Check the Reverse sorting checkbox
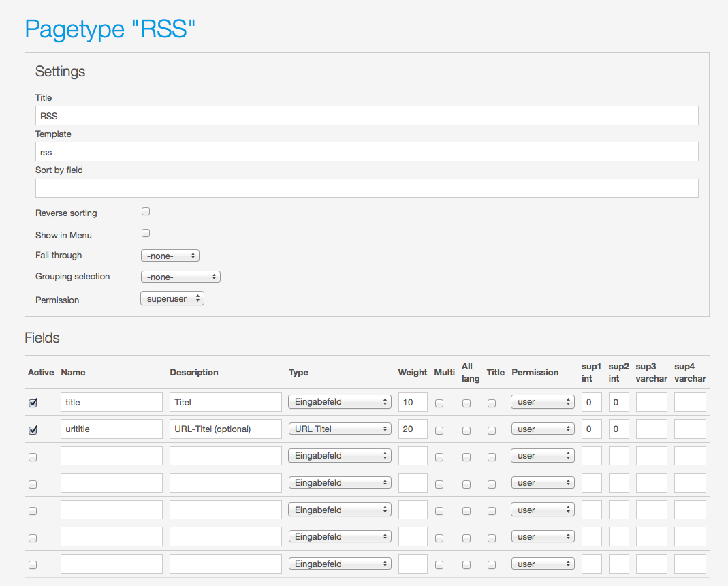This screenshot has height=586, width=728. [x=146, y=212]
